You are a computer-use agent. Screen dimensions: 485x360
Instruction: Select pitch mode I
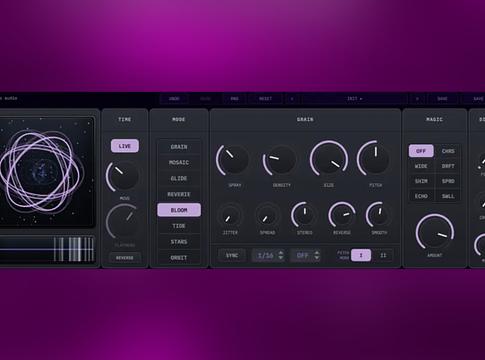361,255
